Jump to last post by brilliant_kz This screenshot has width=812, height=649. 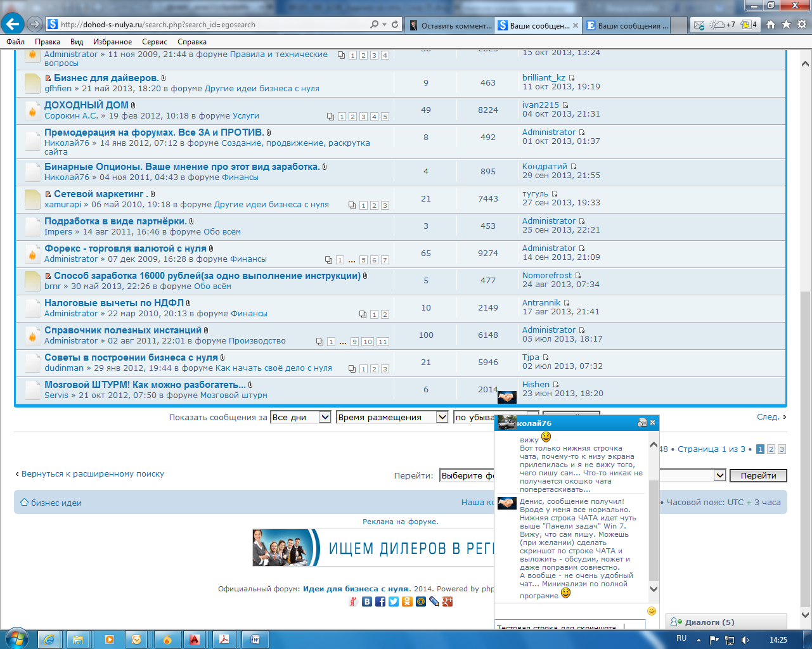coord(572,78)
